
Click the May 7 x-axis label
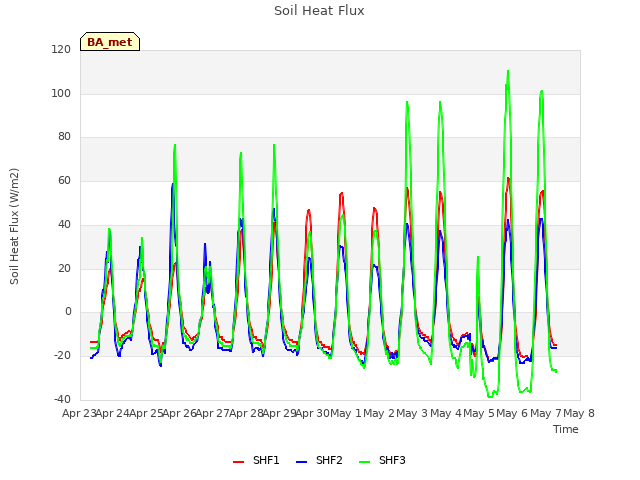[x=546, y=413]
